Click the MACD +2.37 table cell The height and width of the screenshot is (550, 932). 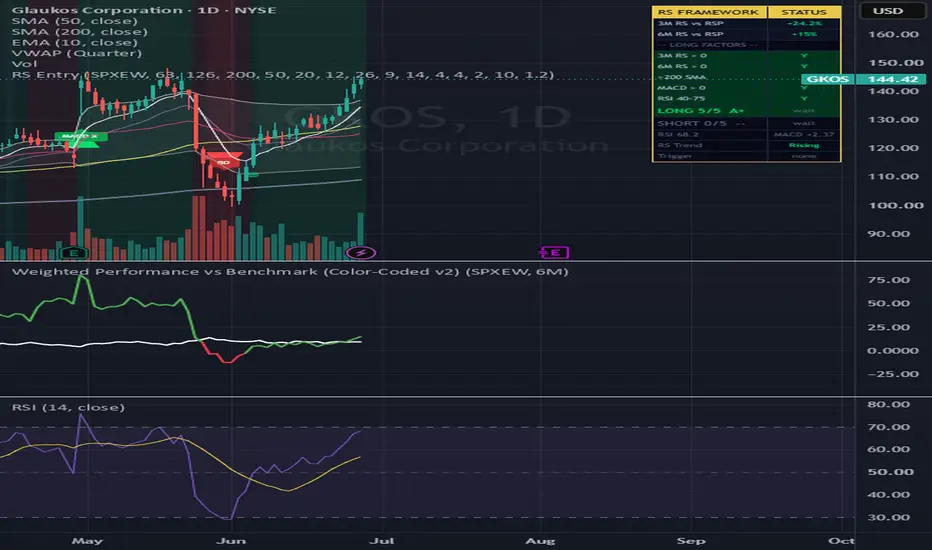click(x=804, y=134)
